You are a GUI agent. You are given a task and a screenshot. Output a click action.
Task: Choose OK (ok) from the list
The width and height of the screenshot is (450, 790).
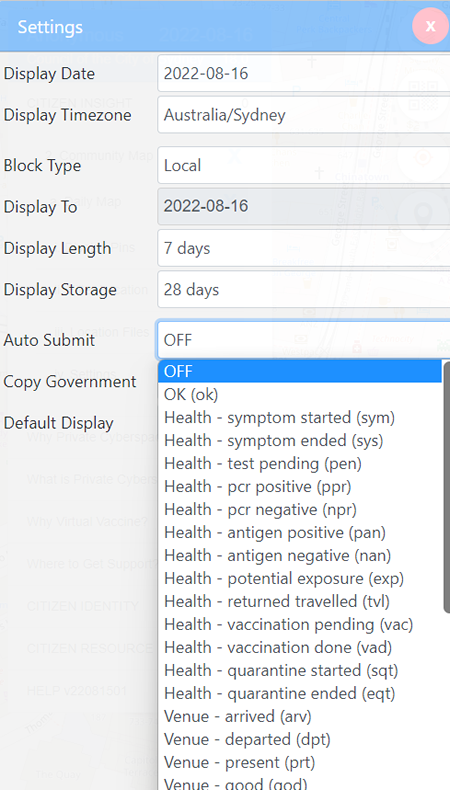coord(300,394)
